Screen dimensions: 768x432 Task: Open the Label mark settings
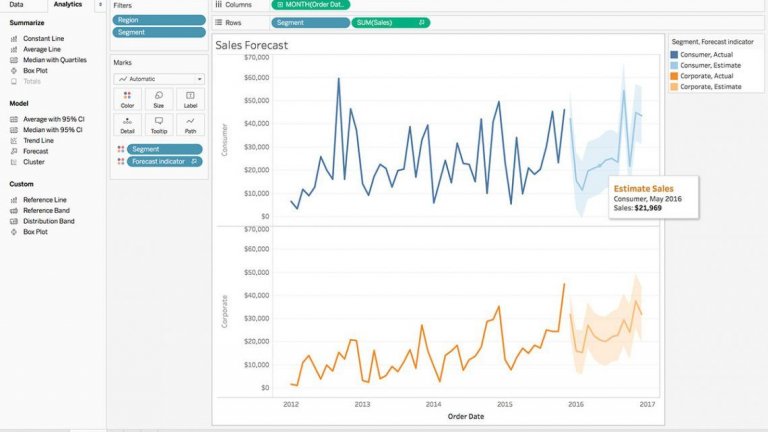click(190, 99)
